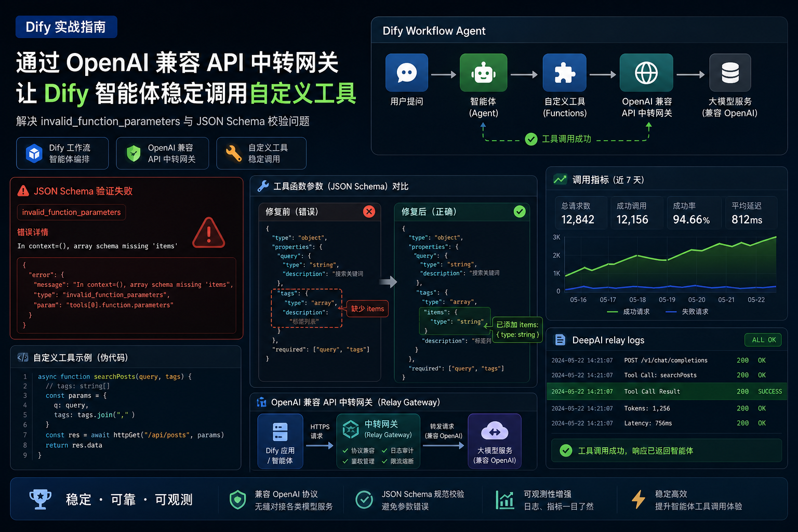The width and height of the screenshot is (798, 532).
Task: Click the 自定义工具 稳定调用 pill
Action: point(261,153)
